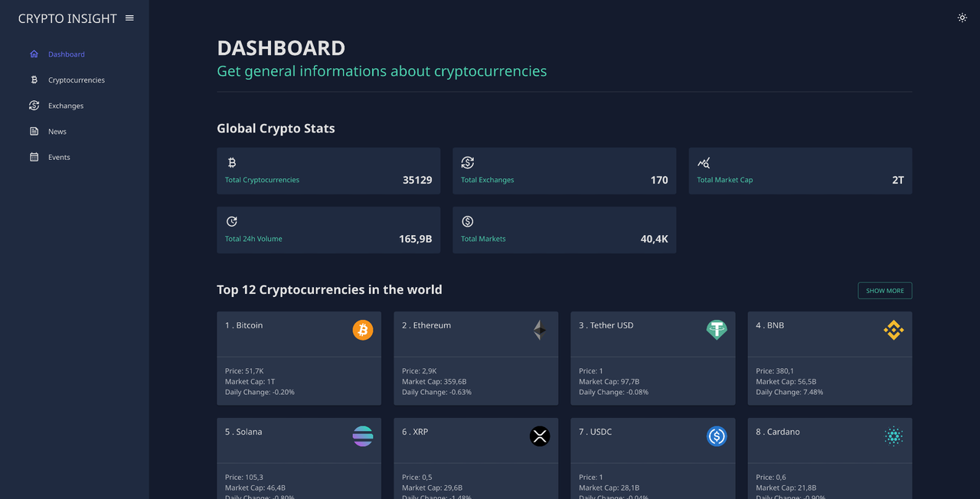Click the Ethereum diamond logo

click(540, 330)
